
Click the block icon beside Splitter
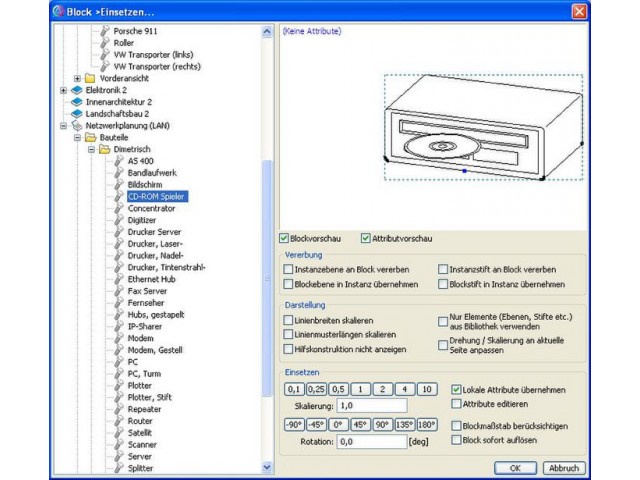(x=119, y=468)
